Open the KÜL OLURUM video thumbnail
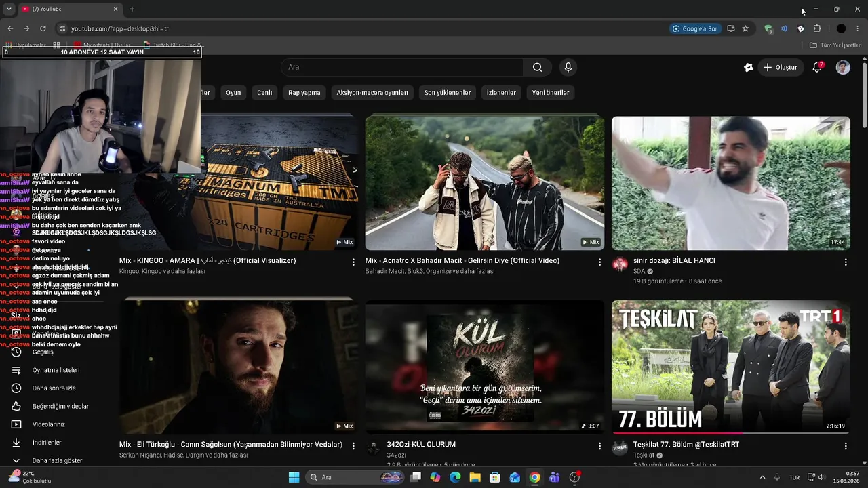 click(x=485, y=366)
